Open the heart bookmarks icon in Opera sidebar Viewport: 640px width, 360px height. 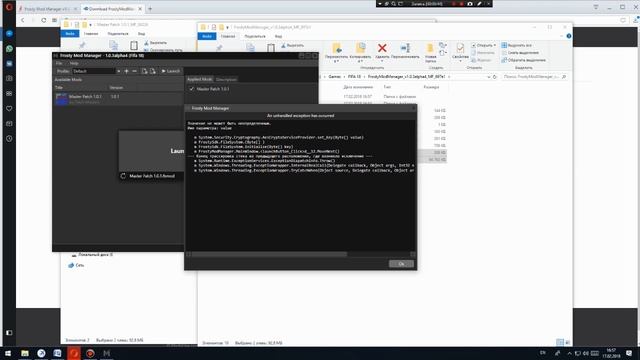click(9, 109)
